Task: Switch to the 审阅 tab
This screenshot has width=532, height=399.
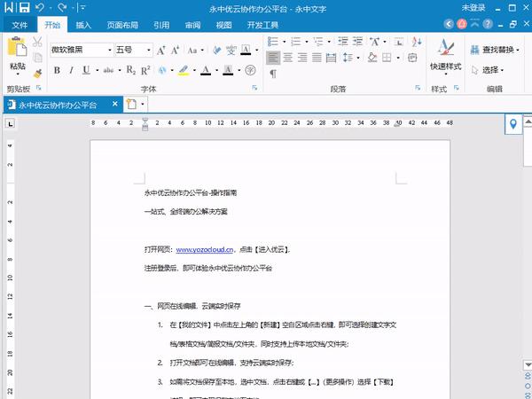Action: click(x=192, y=25)
